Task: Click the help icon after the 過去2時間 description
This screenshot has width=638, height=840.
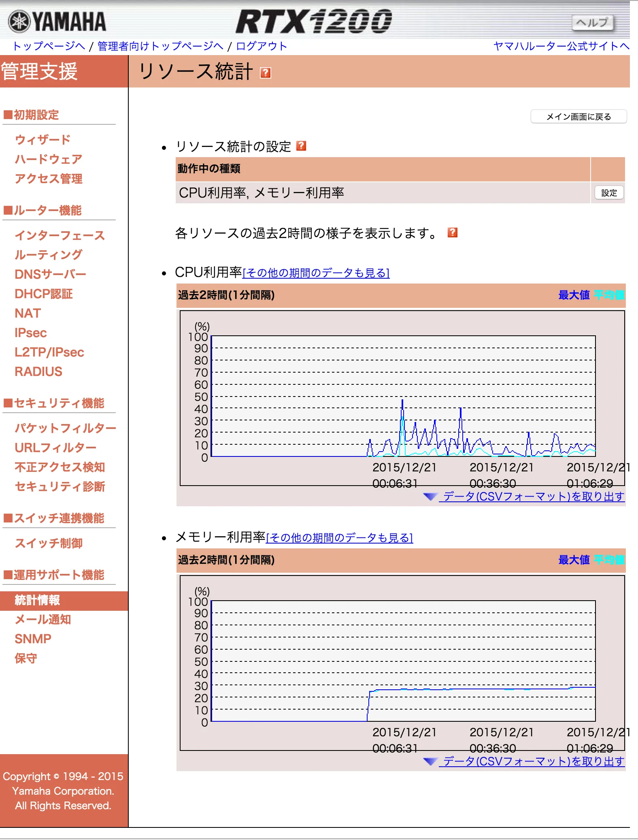Action: click(452, 232)
